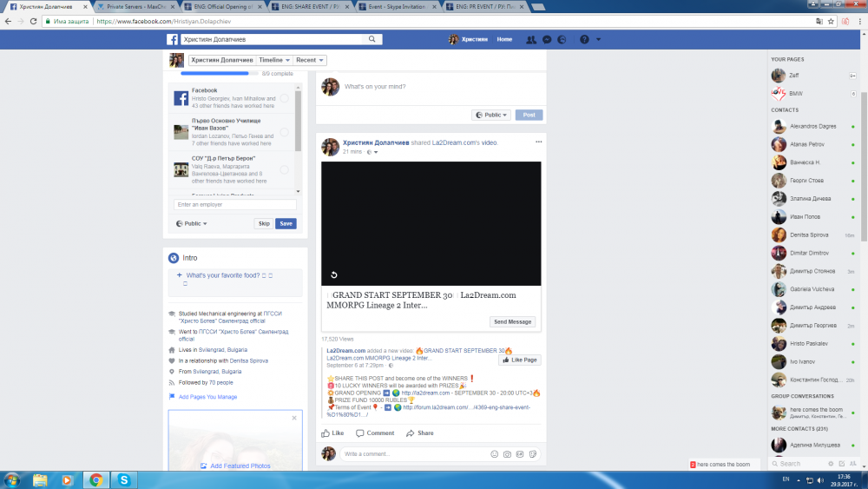Select the СОУ Д-р Петър Берон radio circle
This screenshot has height=489, width=868.
click(x=284, y=169)
